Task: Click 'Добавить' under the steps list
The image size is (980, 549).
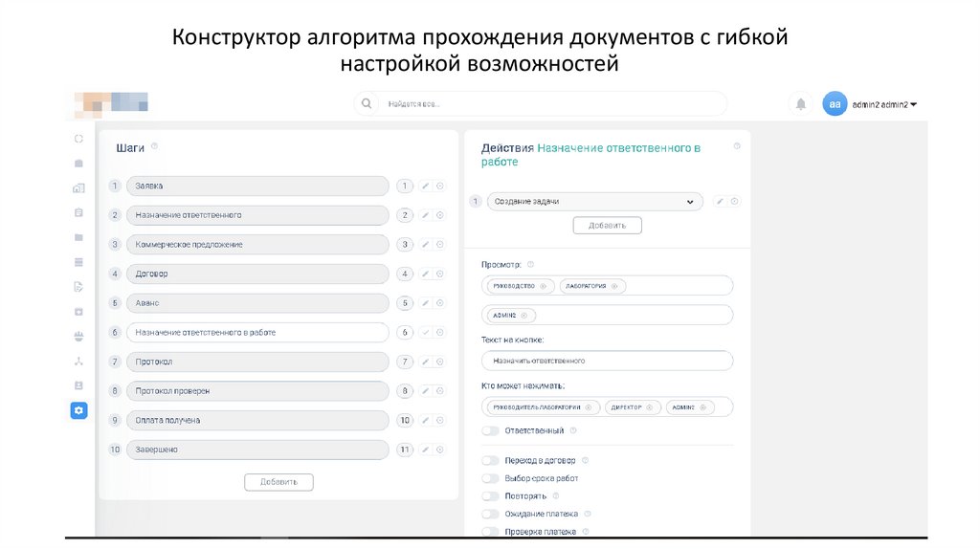Action: [x=278, y=482]
